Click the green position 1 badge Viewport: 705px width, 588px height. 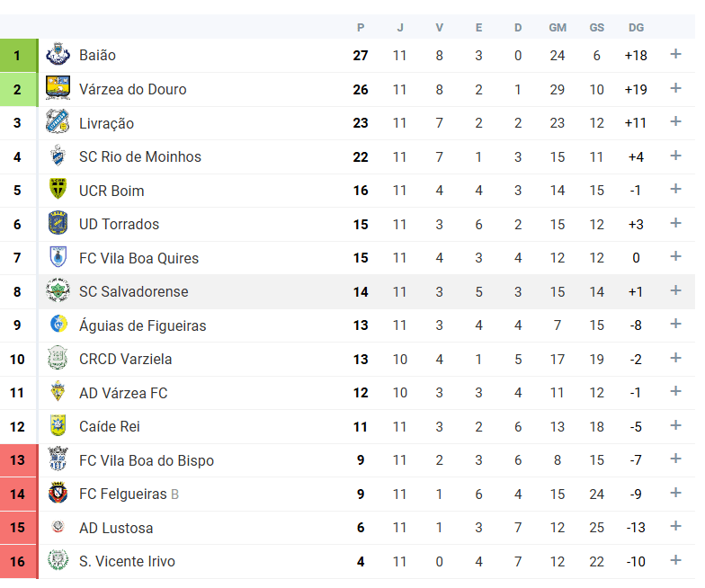pyautogui.click(x=17, y=55)
